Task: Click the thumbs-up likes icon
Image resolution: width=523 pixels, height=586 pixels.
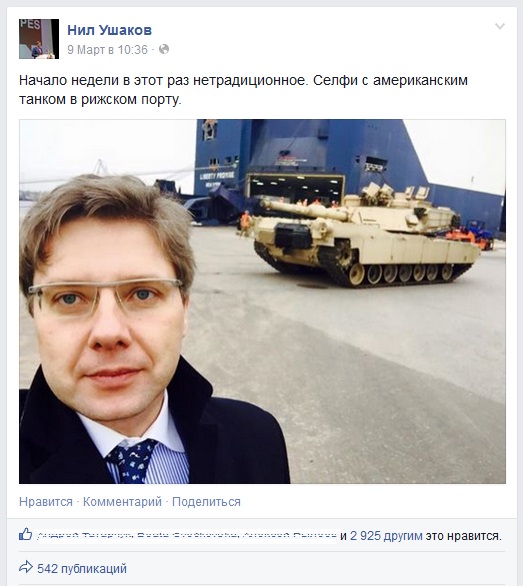Action: tap(25, 534)
